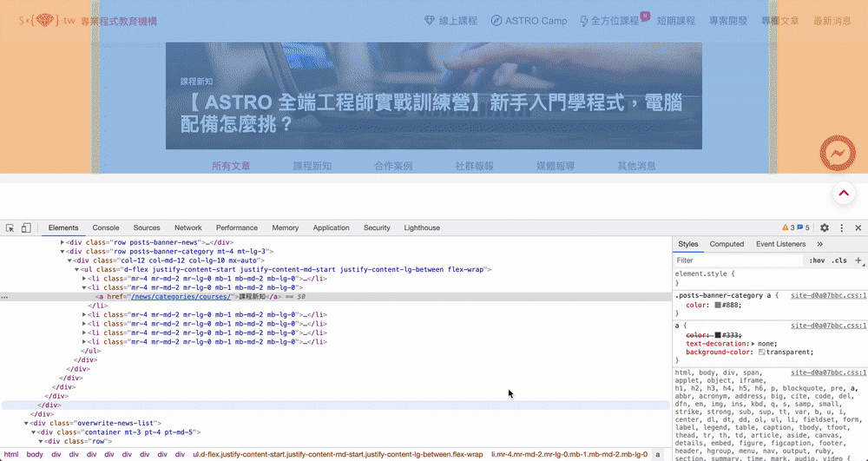Select the ul.d-flex breadcrumb item
This screenshot has height=461, width=868.
click(x=338, y=454)
